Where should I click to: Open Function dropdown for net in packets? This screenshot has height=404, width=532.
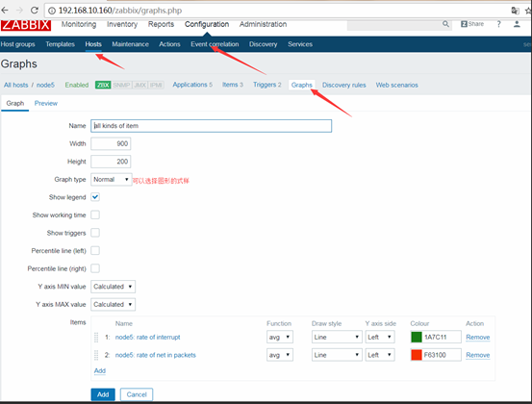click(280, 355)
